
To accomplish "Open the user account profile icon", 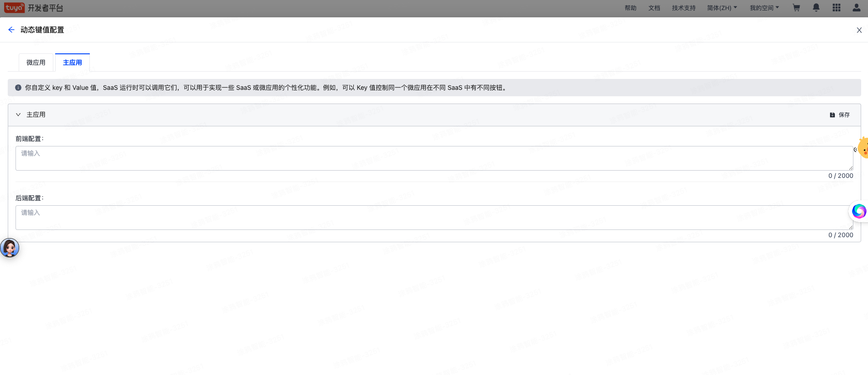I will tap(856, 8).
